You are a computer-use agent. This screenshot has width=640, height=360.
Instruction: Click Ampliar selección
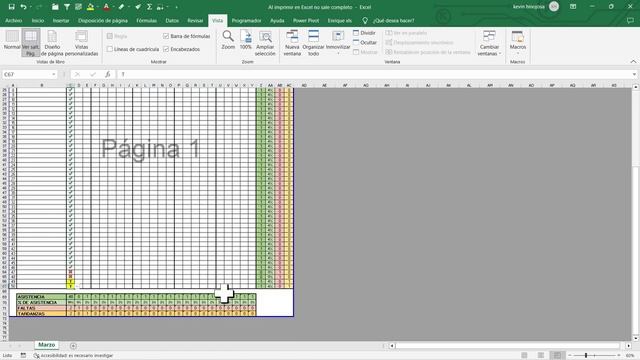point(265,42)
